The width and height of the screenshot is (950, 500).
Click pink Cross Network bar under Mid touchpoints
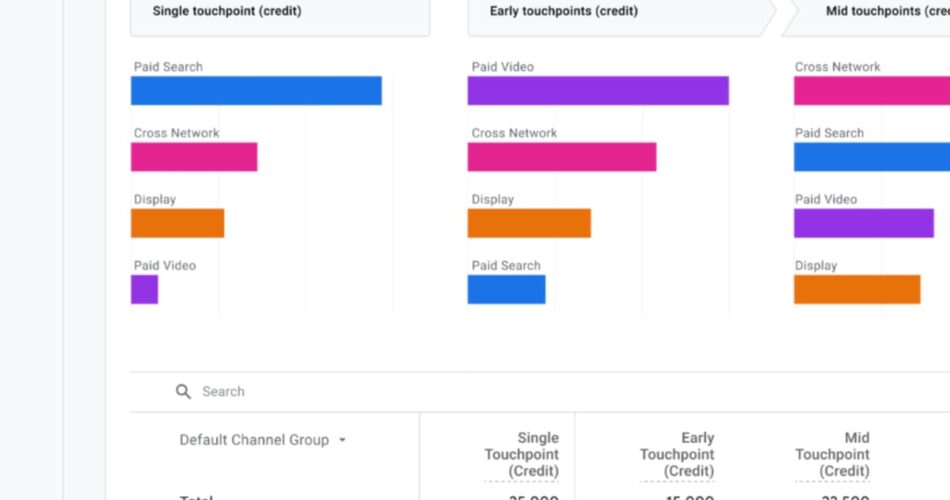click(x=872, y=91)
